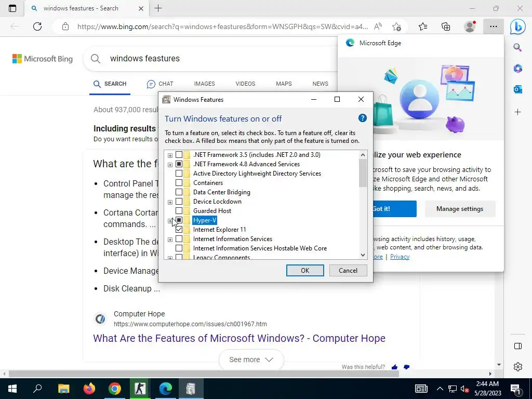Click the thumbs up feedback icon
The height and width of the screenshot is (399, 532).
click(394, 367)
